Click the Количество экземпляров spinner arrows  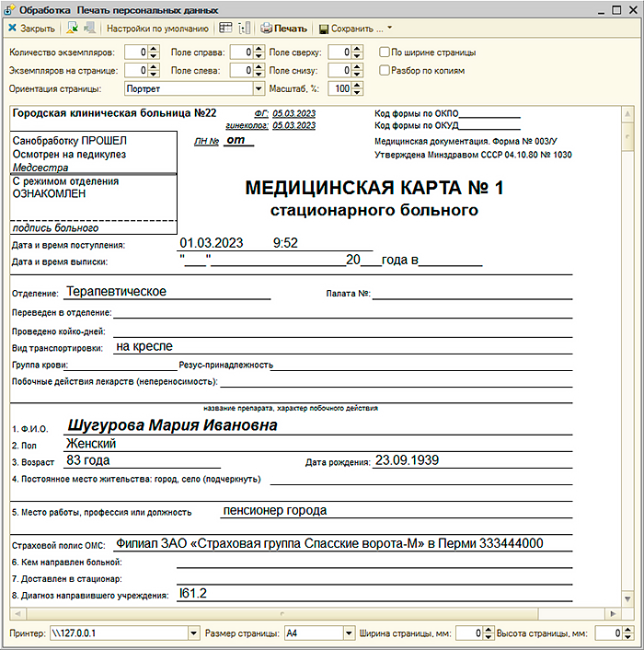pos(153,52)
